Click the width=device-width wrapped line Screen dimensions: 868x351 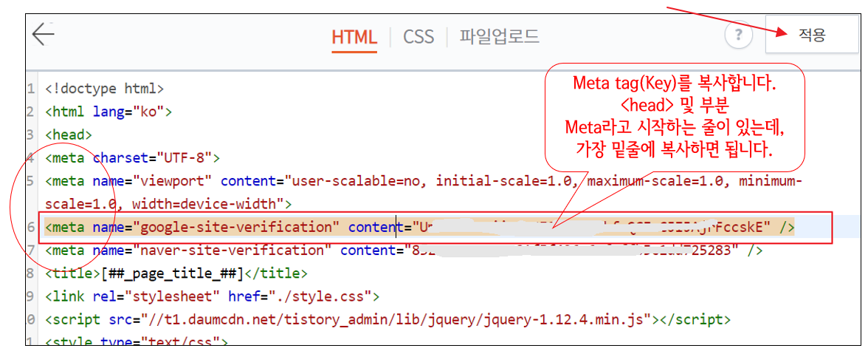(168, 204)
